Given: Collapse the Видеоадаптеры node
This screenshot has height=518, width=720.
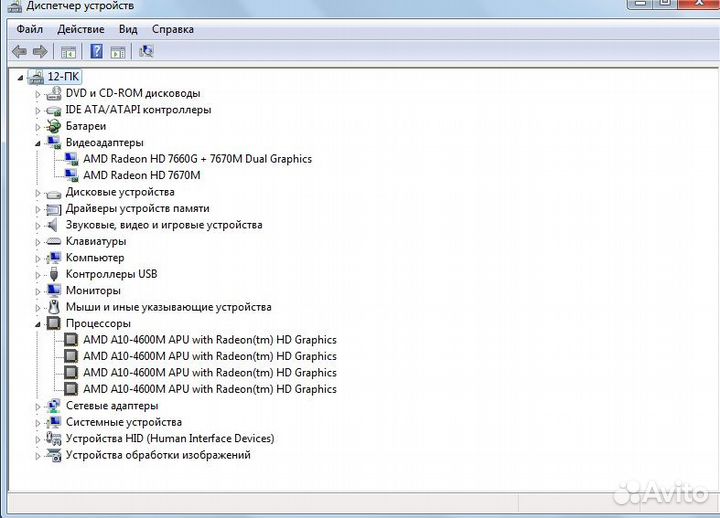Looking at the screenshot, I should tap(38, 144).
